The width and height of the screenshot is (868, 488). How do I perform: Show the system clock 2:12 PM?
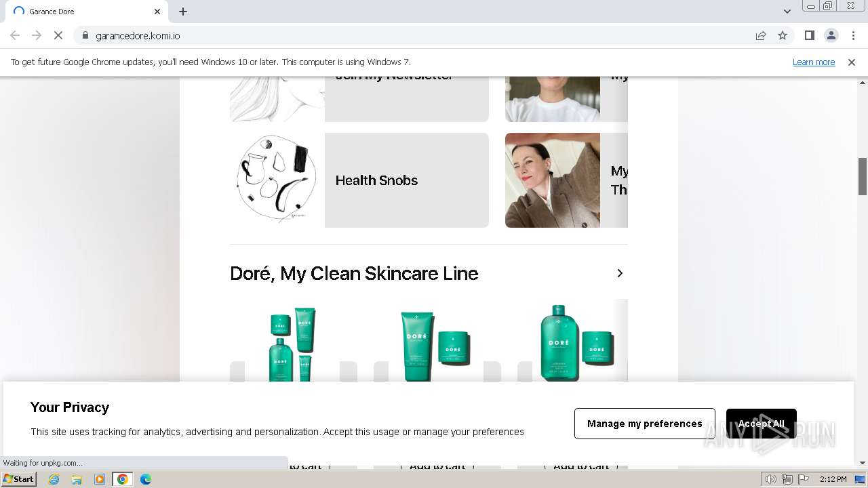(x=833, y=479)
